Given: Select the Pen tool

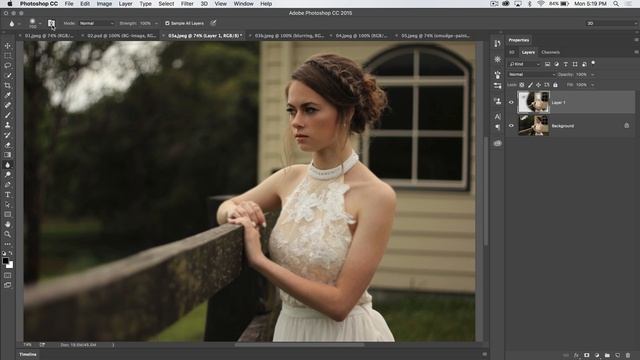Looking at the screenshot, I should click(x=7, y=184).
